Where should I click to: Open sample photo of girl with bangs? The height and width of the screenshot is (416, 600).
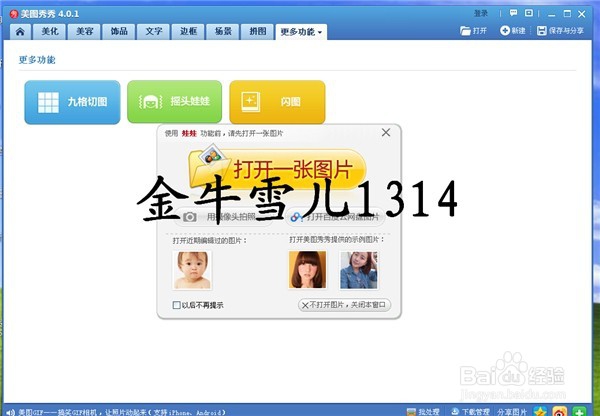click(x=308, y=270)
